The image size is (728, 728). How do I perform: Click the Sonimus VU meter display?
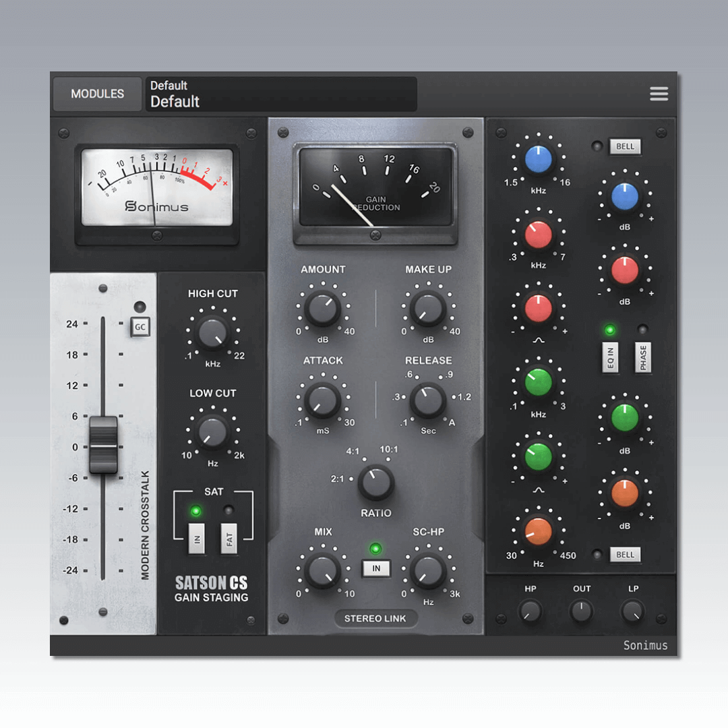click(x=157, y=187)
